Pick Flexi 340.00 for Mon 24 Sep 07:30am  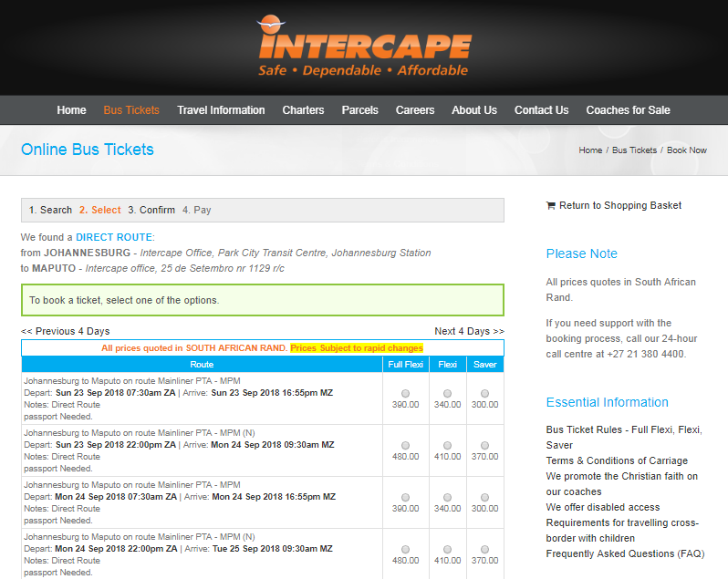click(447, 497)
